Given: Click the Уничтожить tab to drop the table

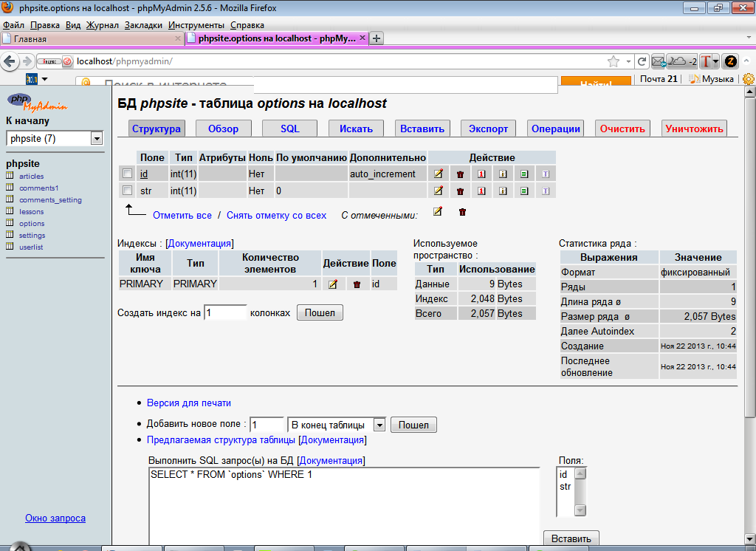Looking at the screenshot, I should pyautogui.click(x=694, y=129).
